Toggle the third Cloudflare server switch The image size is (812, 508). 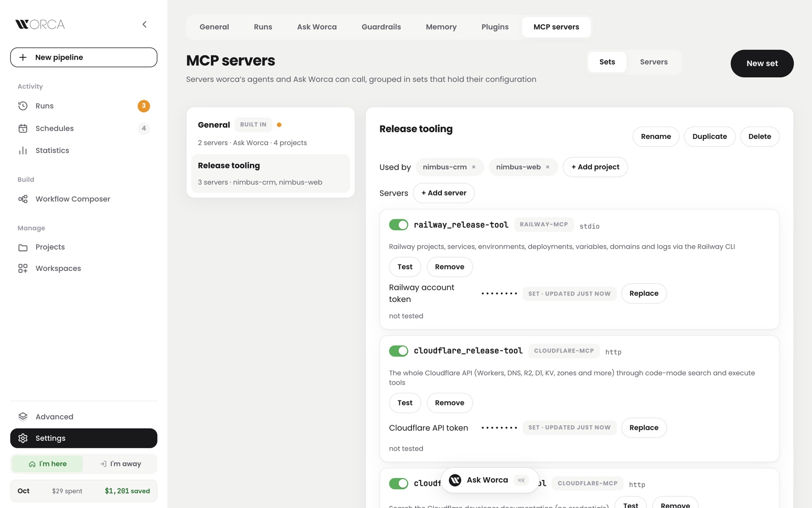pos(398,483)
